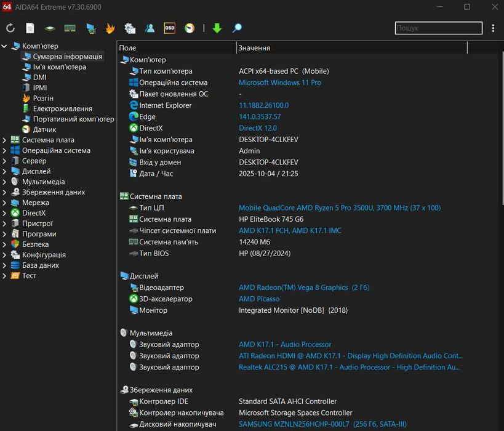Select Безпека in the left tree
The width and height of the screenshot is (504, 431).
point(35,244)
